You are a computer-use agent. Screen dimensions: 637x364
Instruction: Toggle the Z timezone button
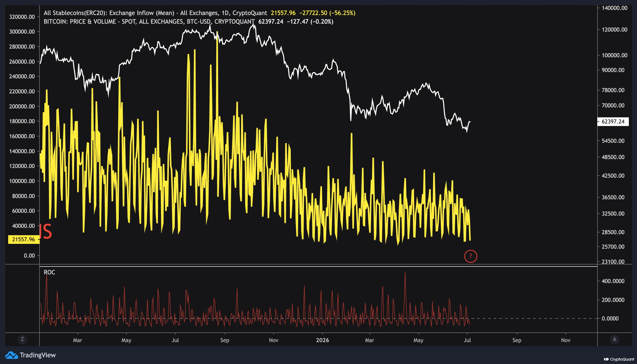coord(22,339)
